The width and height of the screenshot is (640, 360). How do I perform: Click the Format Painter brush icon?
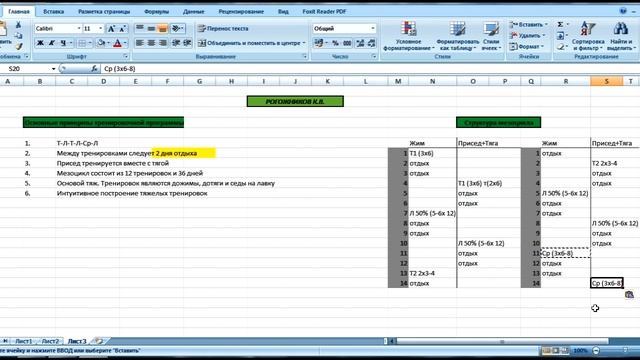click(18, 46)
